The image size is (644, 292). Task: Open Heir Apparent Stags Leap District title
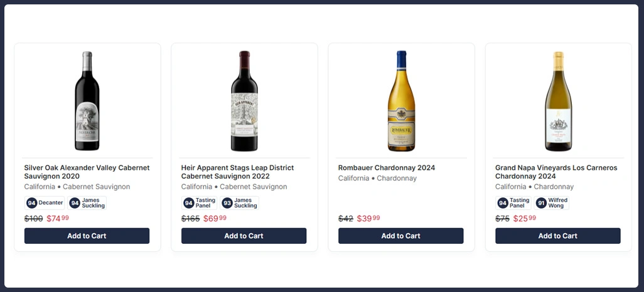[237, 172]
